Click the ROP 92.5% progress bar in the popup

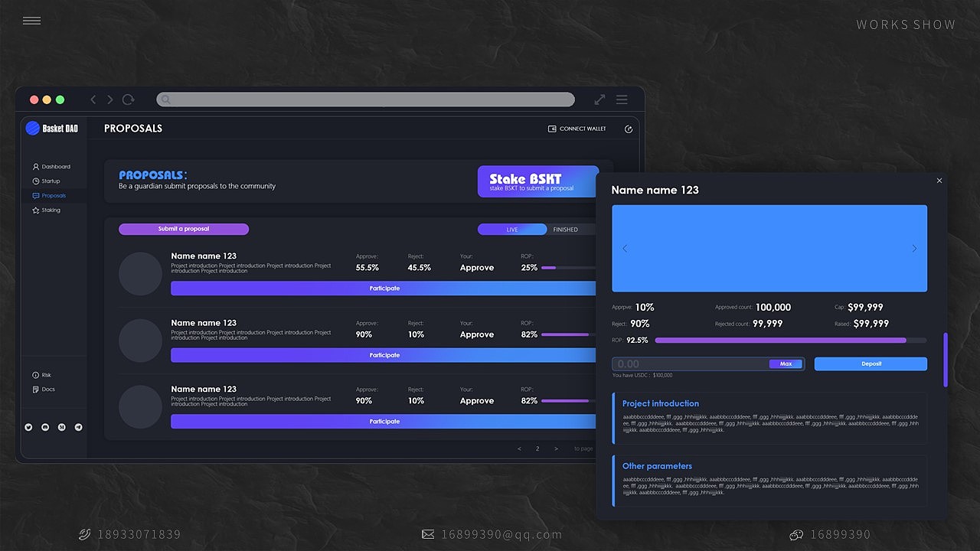(x=791, y=341)
